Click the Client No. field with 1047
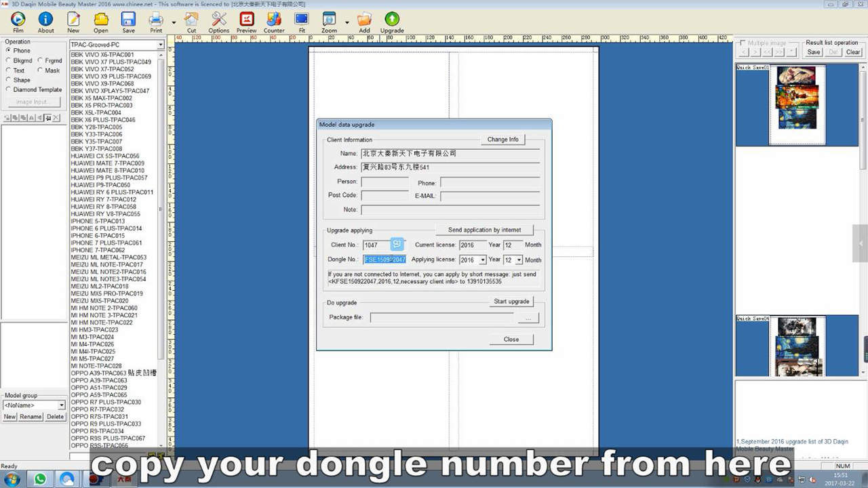This screenshot has width=868, height=488. point(376,245)
